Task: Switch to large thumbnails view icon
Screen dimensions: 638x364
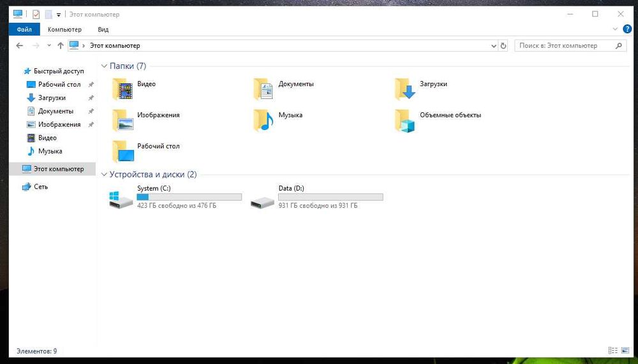Action: (x=625, y=350)
